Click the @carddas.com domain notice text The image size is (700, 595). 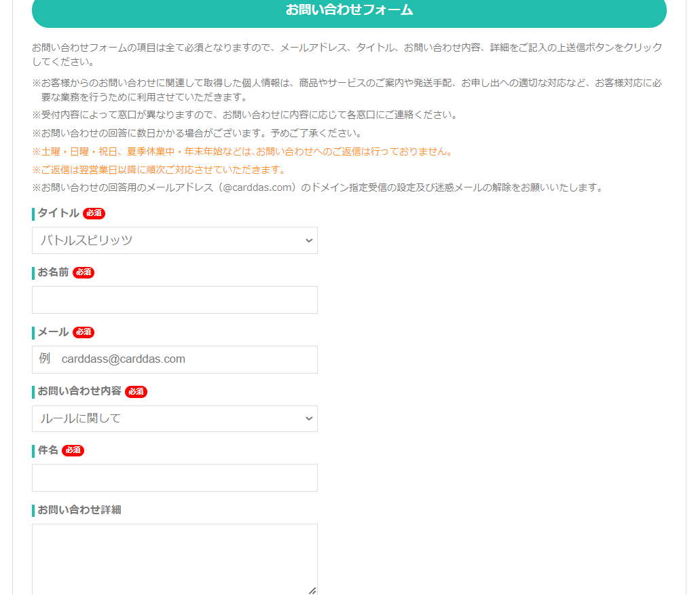coord(318,187)
